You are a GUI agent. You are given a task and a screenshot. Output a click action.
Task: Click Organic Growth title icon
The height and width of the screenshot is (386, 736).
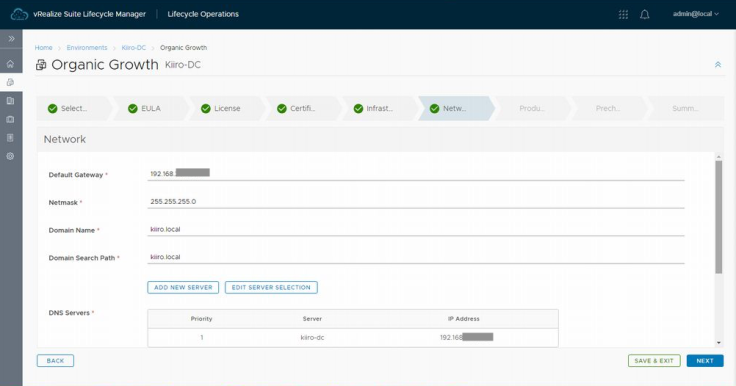41,65
